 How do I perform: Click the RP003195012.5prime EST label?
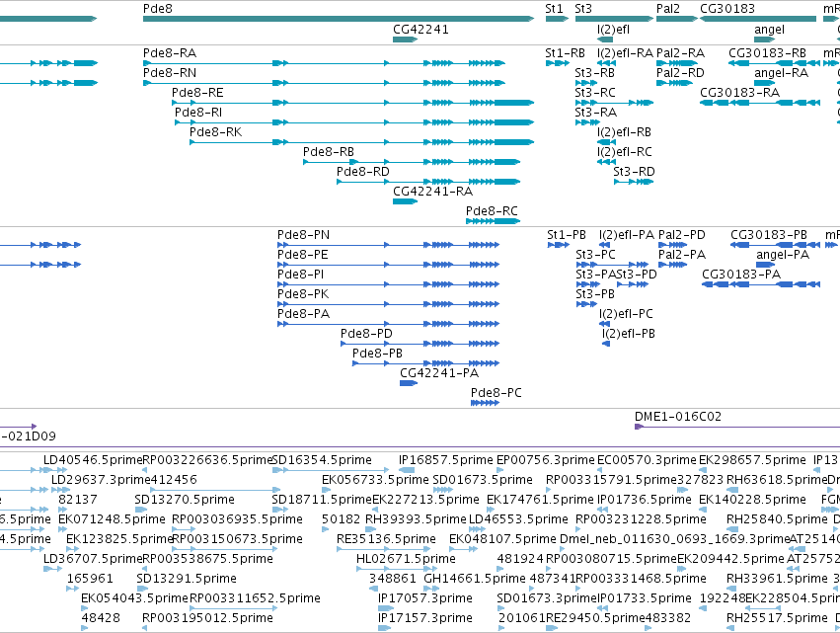[x=207, y=618]
